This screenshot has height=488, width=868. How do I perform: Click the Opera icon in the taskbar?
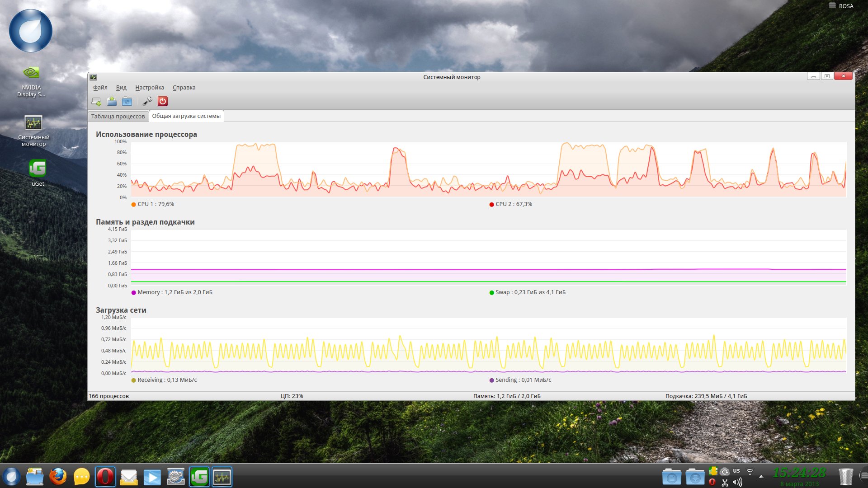pyautogui.click(x=105, y=477)
